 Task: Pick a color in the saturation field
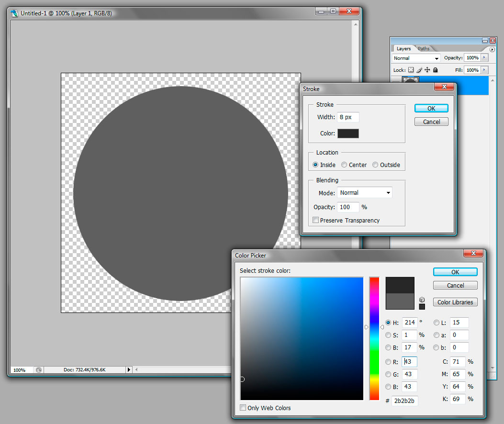(x=302, y=338)
